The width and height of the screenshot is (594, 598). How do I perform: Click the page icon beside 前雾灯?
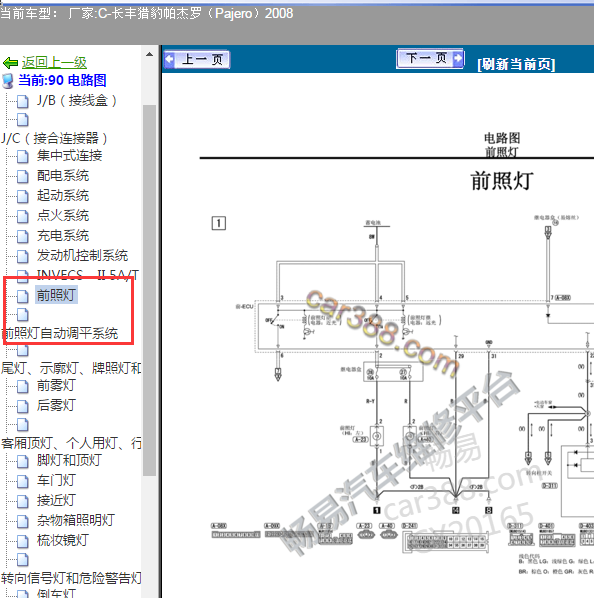click(22, 386)
